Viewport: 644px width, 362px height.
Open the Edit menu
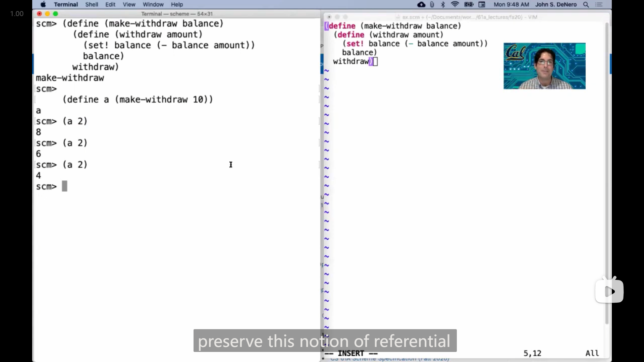tap(110, 4)
